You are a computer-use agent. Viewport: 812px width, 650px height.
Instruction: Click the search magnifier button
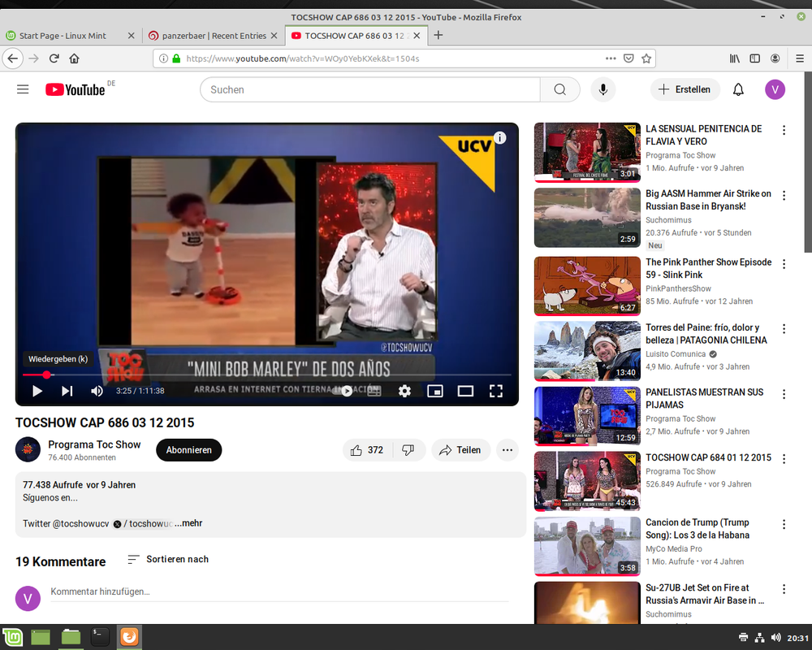coord(559,89)
